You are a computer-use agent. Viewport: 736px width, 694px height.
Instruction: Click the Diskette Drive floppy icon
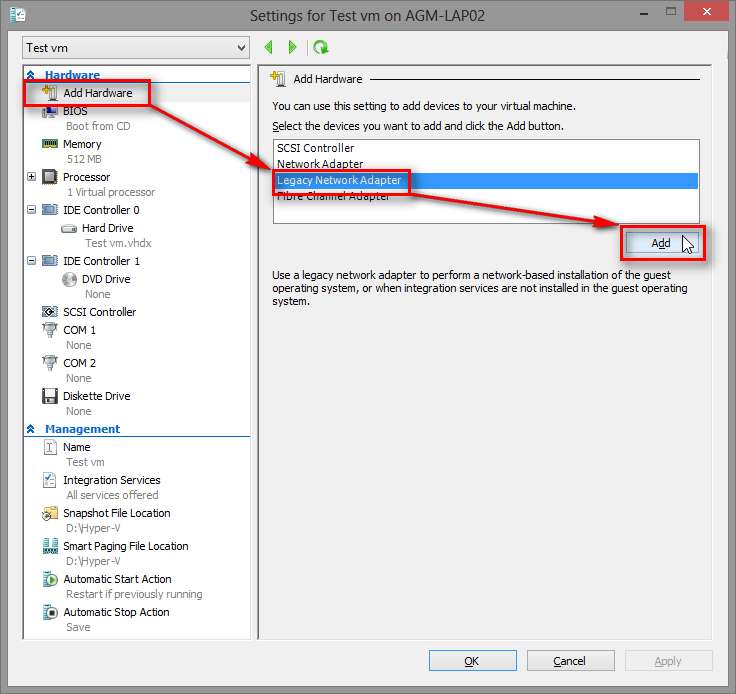point(50,396)
